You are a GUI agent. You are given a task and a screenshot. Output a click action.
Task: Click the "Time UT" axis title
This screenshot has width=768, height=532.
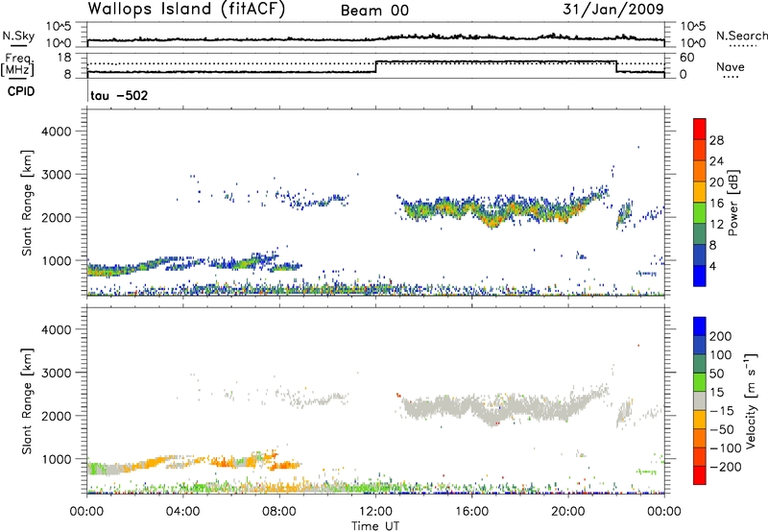pos(375,525)
